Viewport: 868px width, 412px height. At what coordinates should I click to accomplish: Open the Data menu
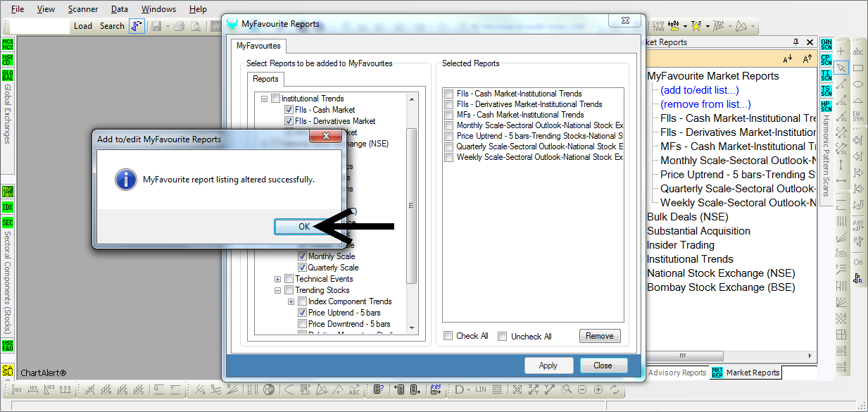coord(120,9)
